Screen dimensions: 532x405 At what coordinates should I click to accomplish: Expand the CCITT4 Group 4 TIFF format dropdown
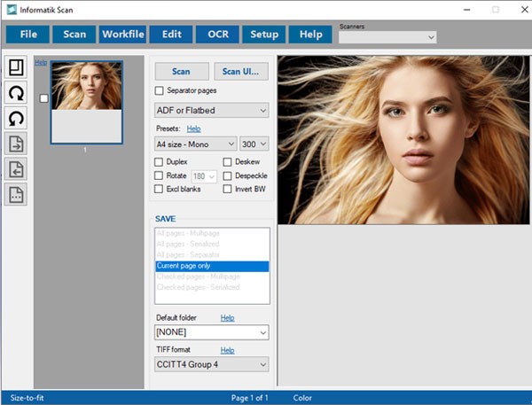point(211,364)
